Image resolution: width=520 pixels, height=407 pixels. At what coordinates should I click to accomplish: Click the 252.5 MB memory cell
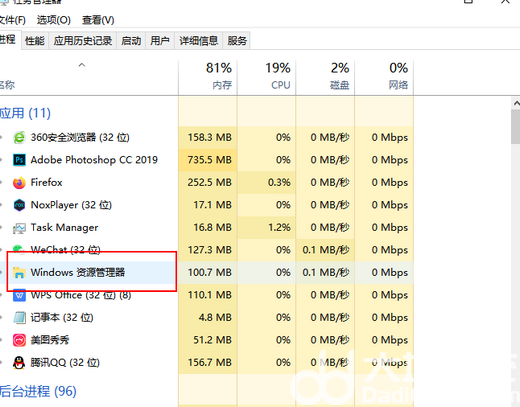click(208, 183)
